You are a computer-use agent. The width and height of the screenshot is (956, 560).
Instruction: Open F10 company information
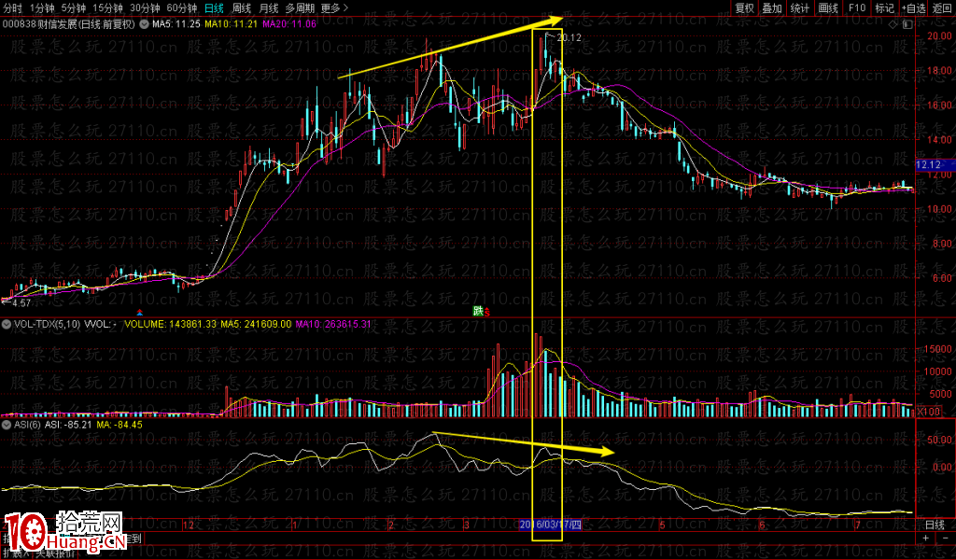pos(857,7)
